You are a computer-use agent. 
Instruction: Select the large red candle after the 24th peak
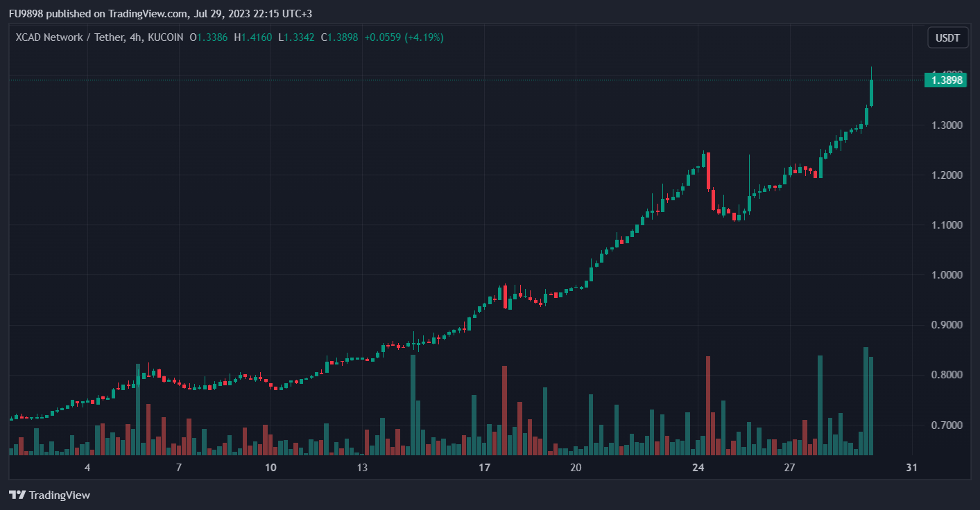pos(708,170)
